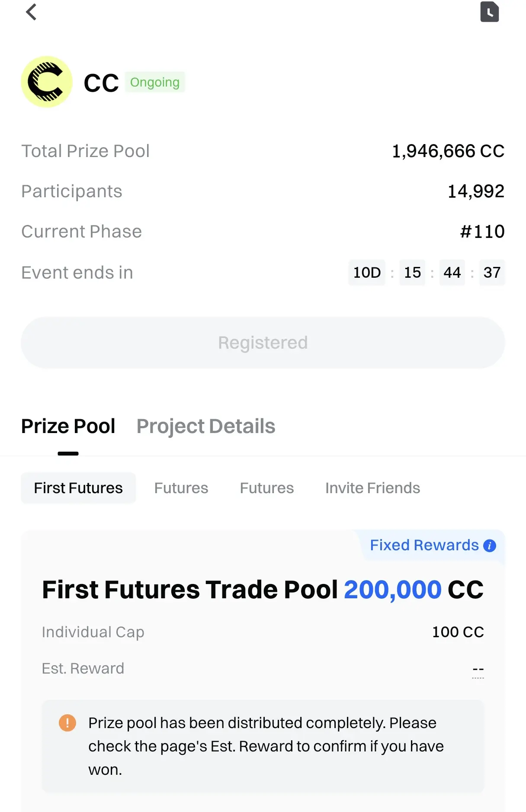
Task: Tap the #110 current phase value
Action: tap(482, 231)
